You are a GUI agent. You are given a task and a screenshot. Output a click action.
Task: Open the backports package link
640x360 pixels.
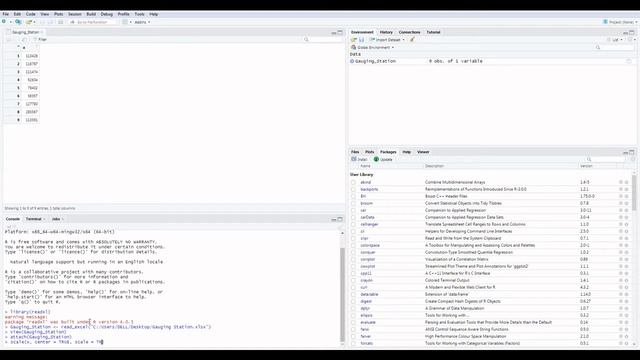pyautogui.click(x=369, y=189)
